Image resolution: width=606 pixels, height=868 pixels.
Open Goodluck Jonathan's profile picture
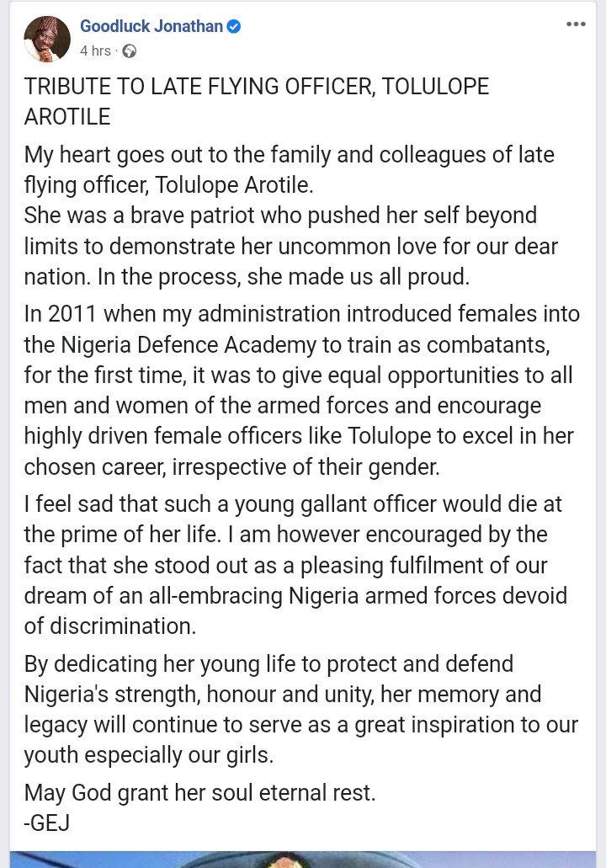(x=47, y=39)
